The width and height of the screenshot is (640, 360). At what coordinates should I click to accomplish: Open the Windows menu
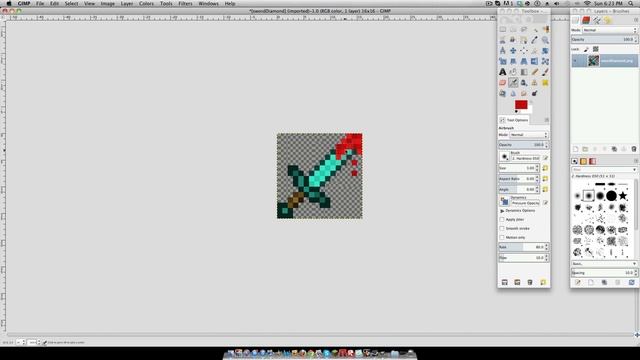coord(208,3)
